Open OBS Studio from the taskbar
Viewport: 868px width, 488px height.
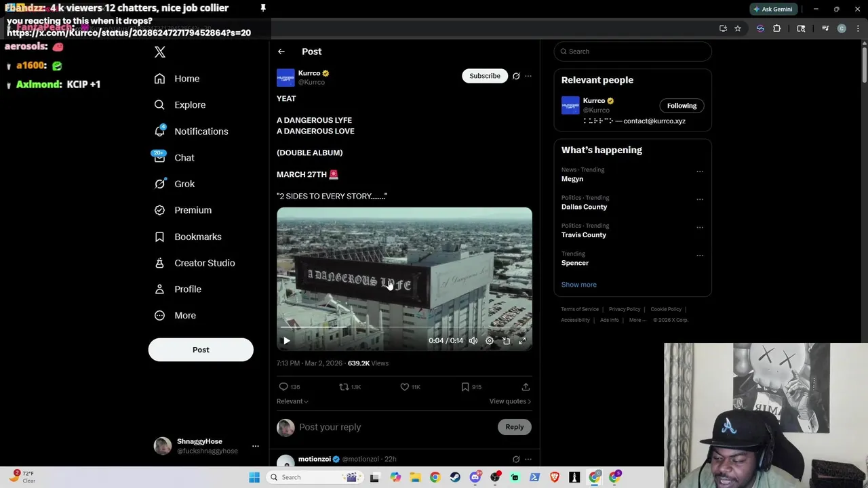(495, 477)
